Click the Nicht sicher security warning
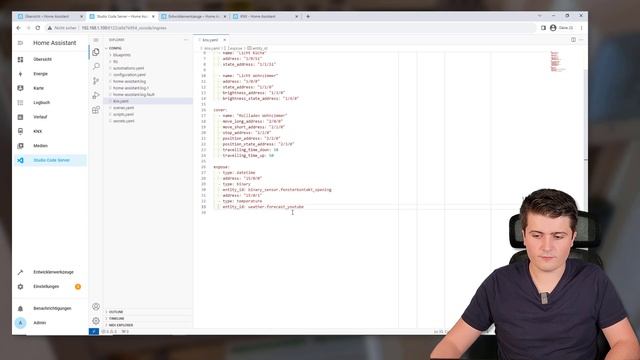 click(62, 28)
